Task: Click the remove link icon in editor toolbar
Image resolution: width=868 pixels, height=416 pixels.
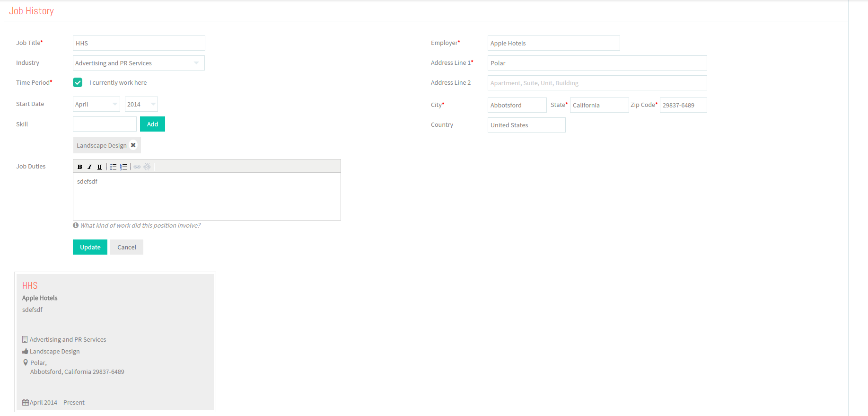Action: click(x=147, y=167)
